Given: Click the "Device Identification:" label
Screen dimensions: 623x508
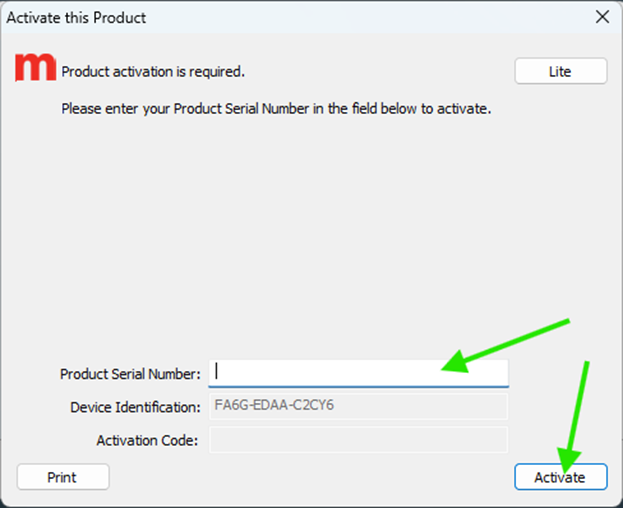Looking at the screenshot, I should coord(135,407).
